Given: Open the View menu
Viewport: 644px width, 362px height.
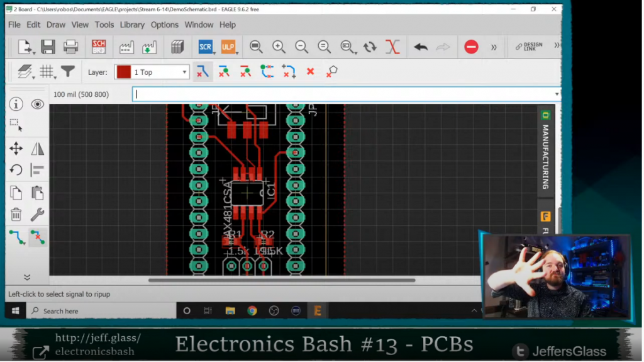Looking at the screenshot, I should [80, 25].
